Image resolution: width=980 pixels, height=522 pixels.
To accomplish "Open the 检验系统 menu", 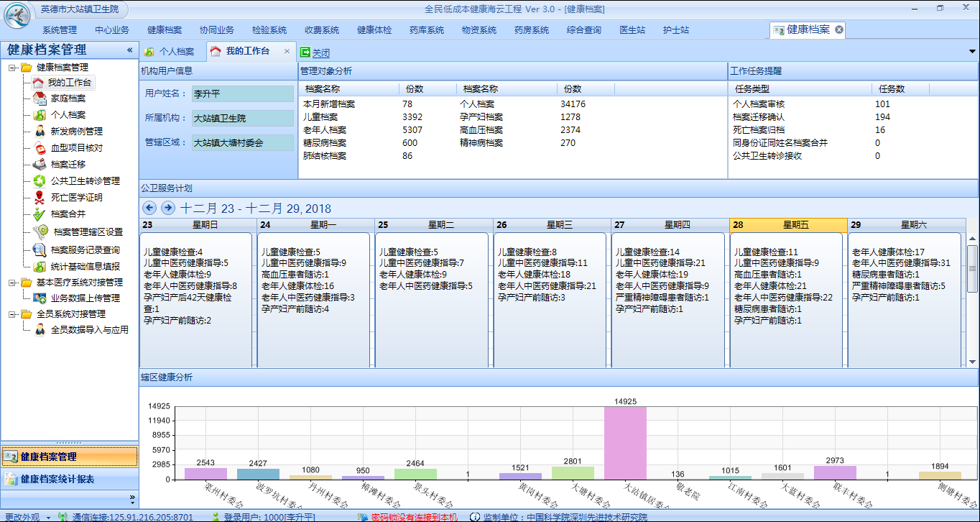I will point(269,30).
